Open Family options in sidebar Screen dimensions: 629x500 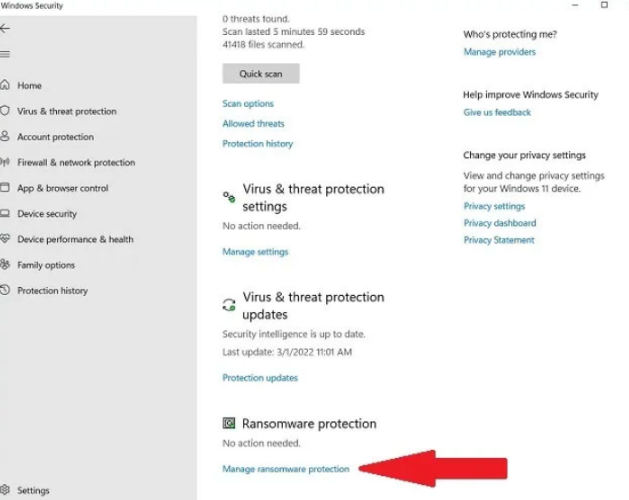(x=45, y=265)
